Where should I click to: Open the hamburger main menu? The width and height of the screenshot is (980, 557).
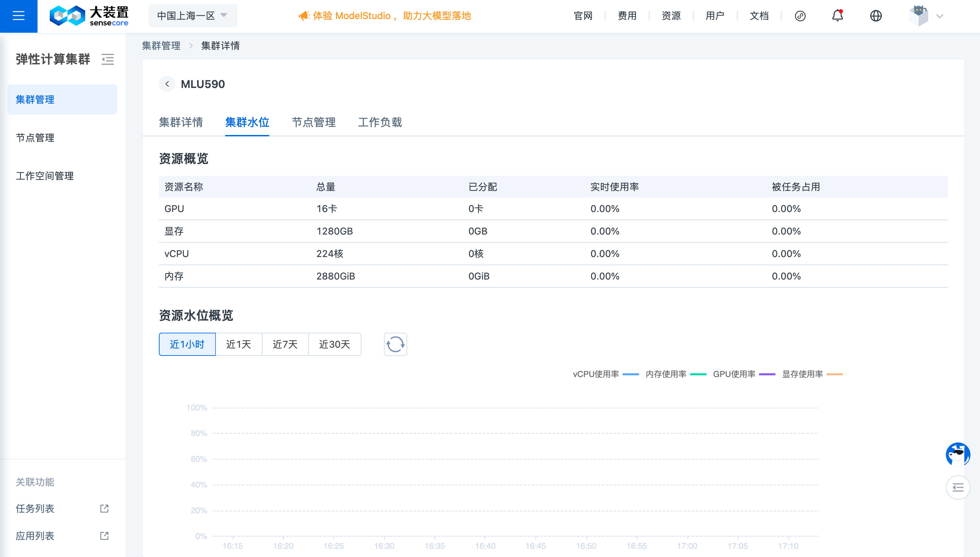point(18,16)
